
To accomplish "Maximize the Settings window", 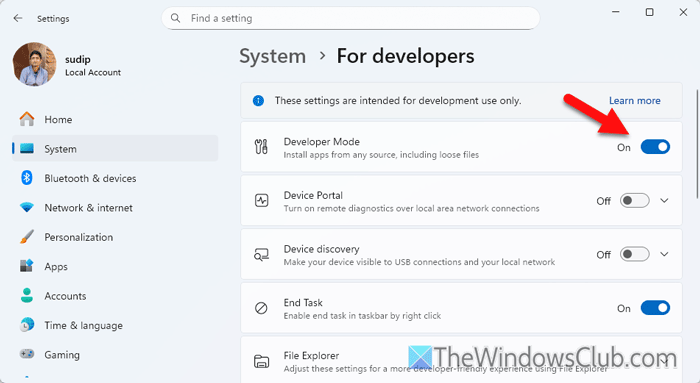I will (x=650, y=12).
